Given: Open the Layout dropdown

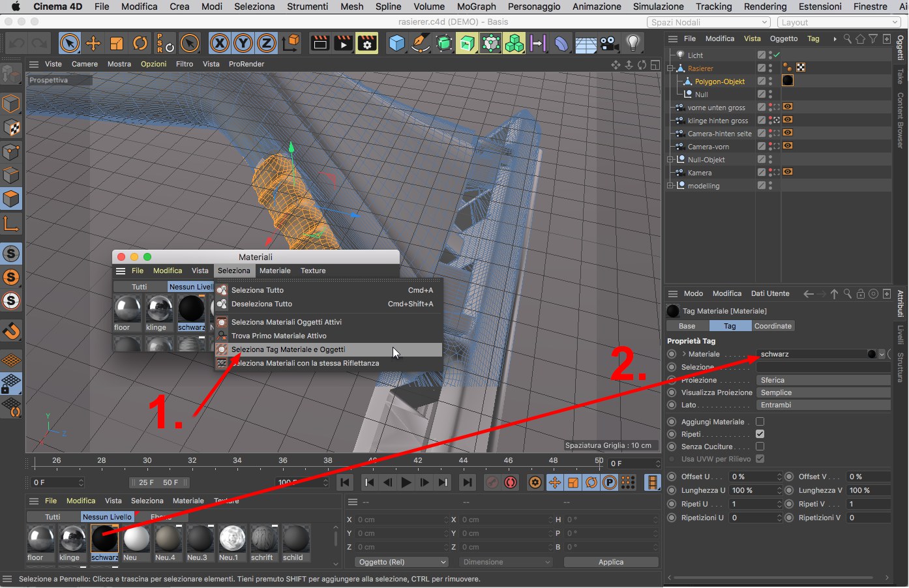Looking at the screenshot, I should (840, 22).
